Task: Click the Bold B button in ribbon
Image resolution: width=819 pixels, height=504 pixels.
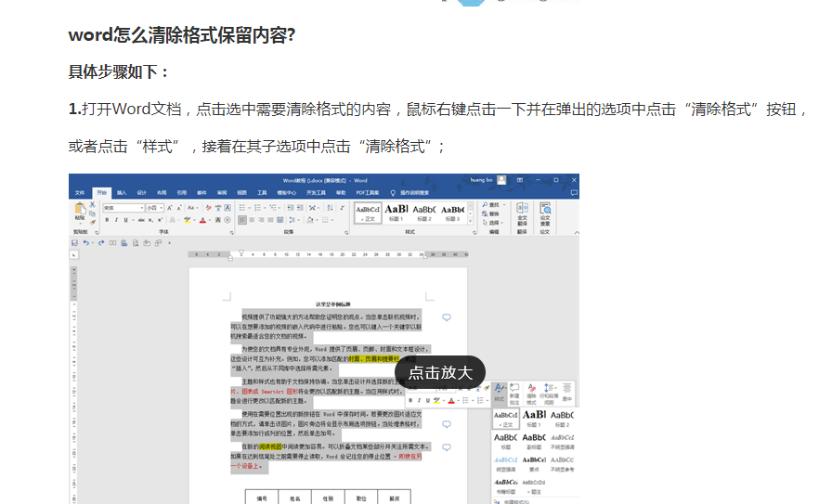Action: click(x=107, y=220)
